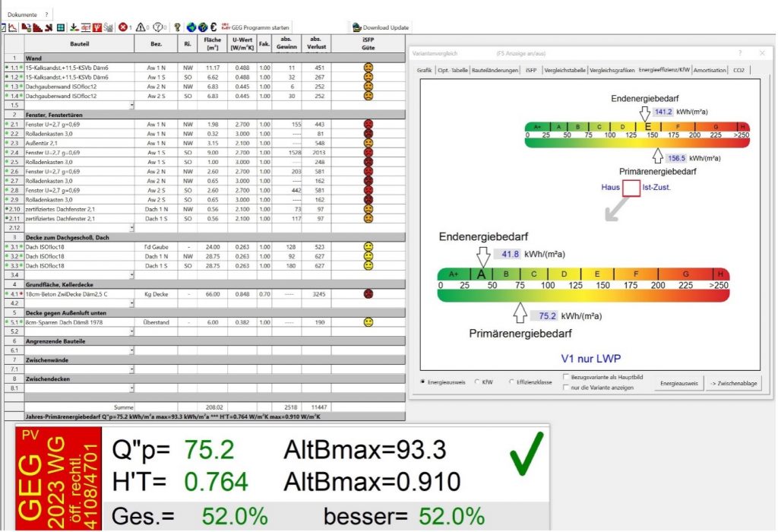This screenshot has height=532, width=778.
Task: Click the warning triangle icon in toolbar
Action: coord(141,27)
